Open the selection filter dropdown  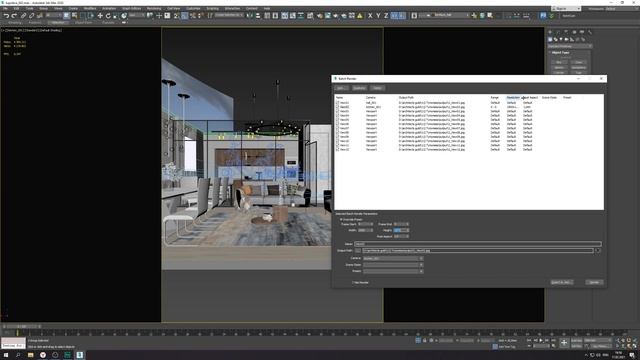coord(52,16)
